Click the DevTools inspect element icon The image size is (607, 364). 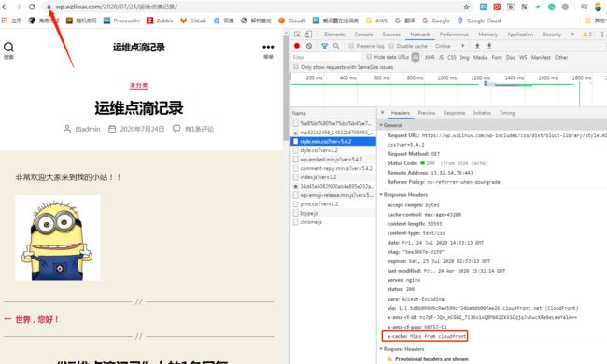[x=297, y=35]
